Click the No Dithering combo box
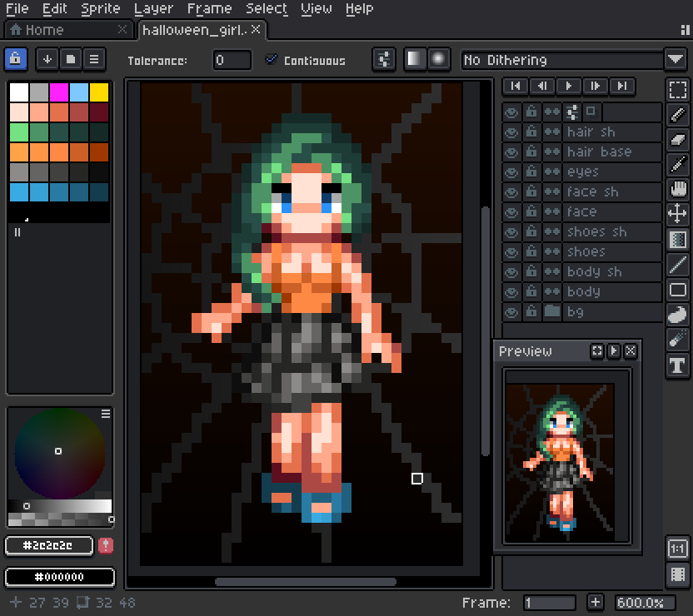Image resolution: width=693 pixels, height=616 pixels. [562, 60]
